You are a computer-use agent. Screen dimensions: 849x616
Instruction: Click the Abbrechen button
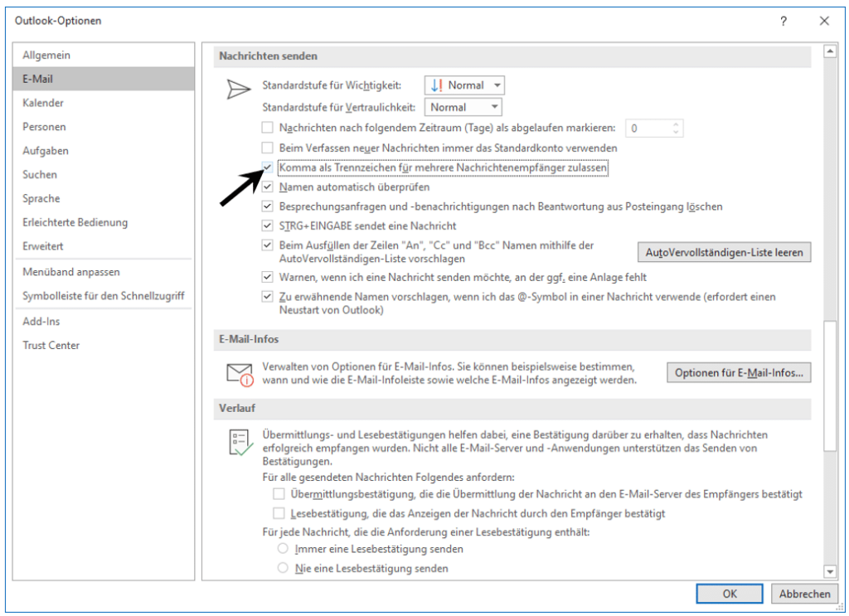pyautogui.click(x=804, y=594)
